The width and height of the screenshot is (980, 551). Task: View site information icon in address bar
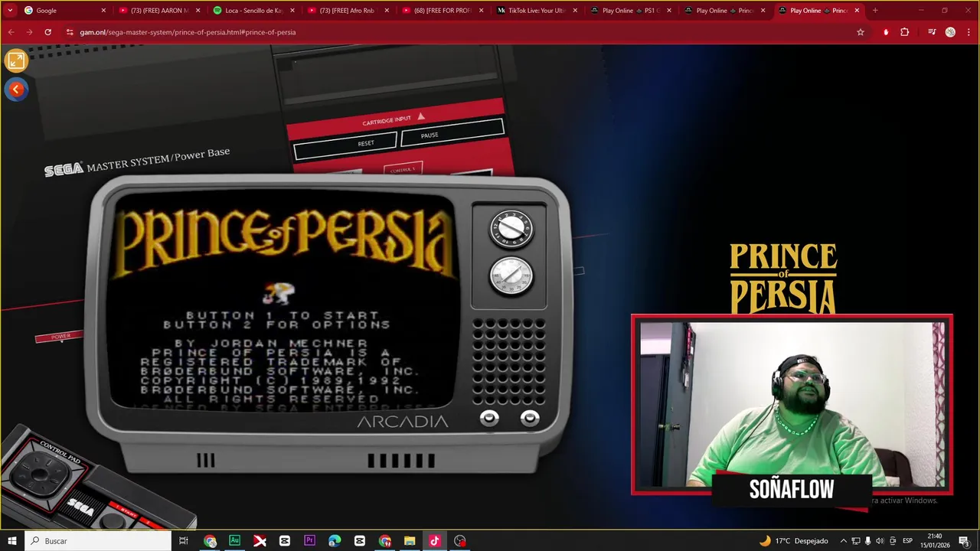coord(70,32)
